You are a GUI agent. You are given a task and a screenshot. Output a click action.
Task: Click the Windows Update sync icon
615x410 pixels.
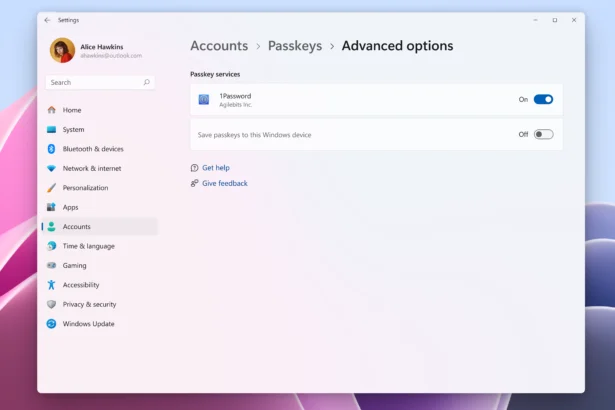pyautogui.click(x=51, y=324)
